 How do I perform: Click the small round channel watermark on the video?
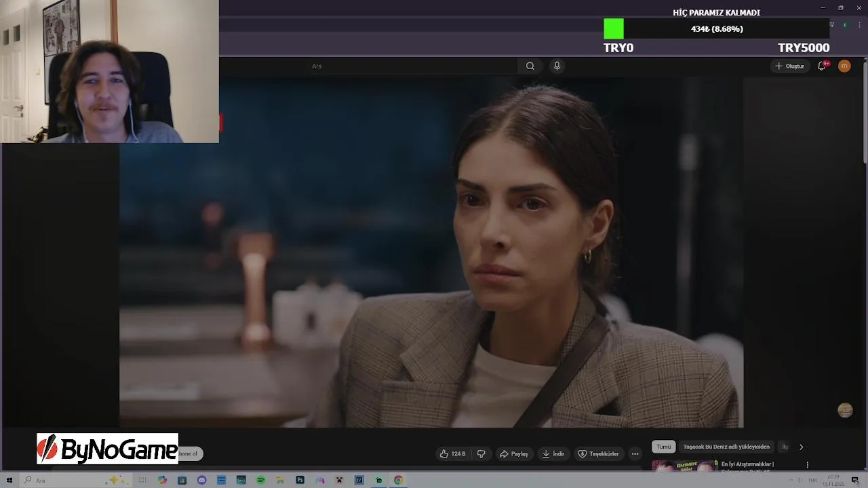coord(845,410)
